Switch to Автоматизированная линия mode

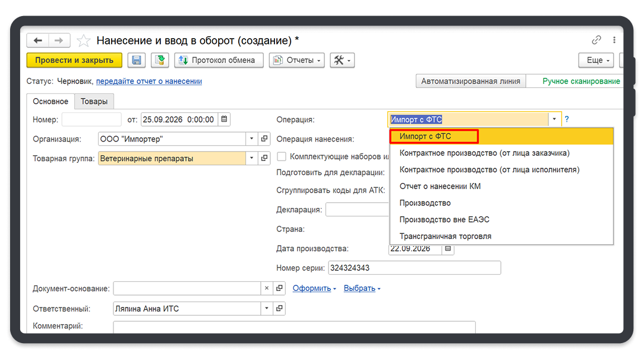(x=471, y=81)
